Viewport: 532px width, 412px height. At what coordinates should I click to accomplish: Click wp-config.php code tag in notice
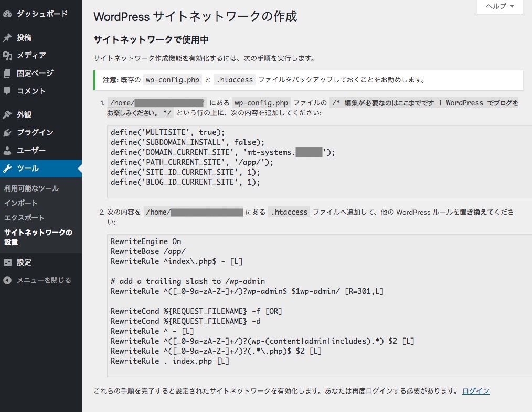pos(173,80)
